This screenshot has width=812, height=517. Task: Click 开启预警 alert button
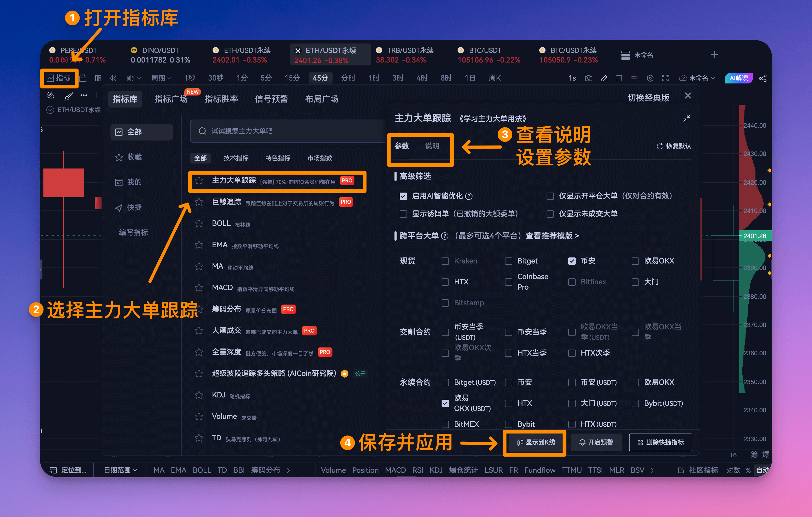coord(596,442)
